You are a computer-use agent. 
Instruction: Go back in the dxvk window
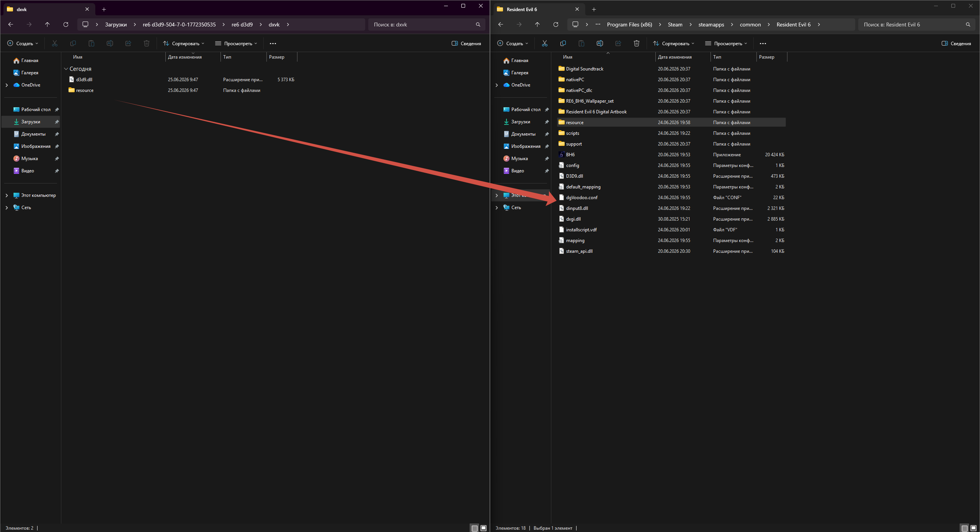click(x=11, y=25)
